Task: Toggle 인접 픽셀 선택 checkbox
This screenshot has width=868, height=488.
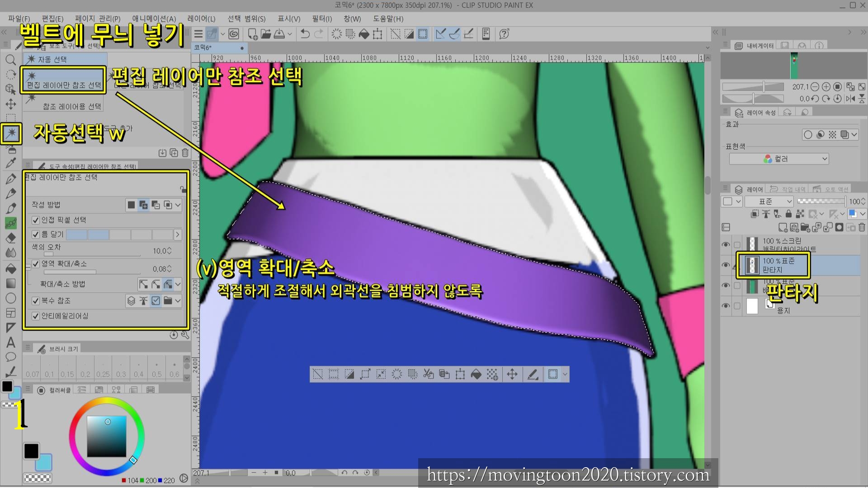Action: pyautogui.click(x=36, y=220)
